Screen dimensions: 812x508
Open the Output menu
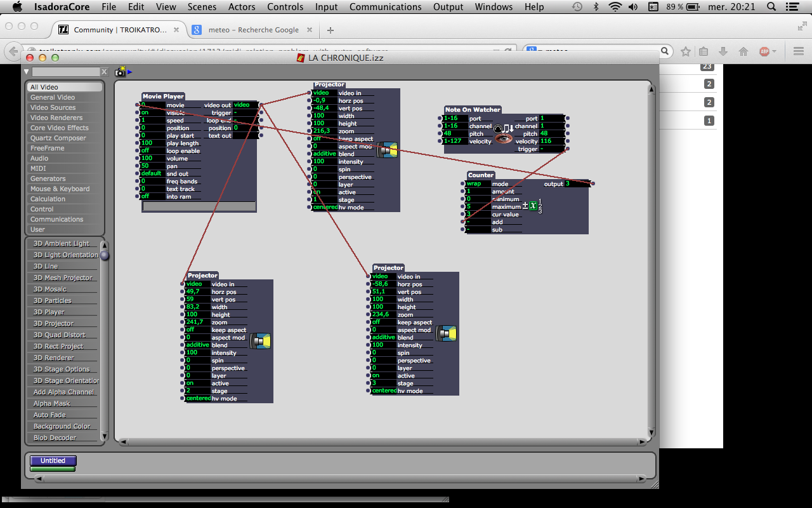tap(449, 7)
